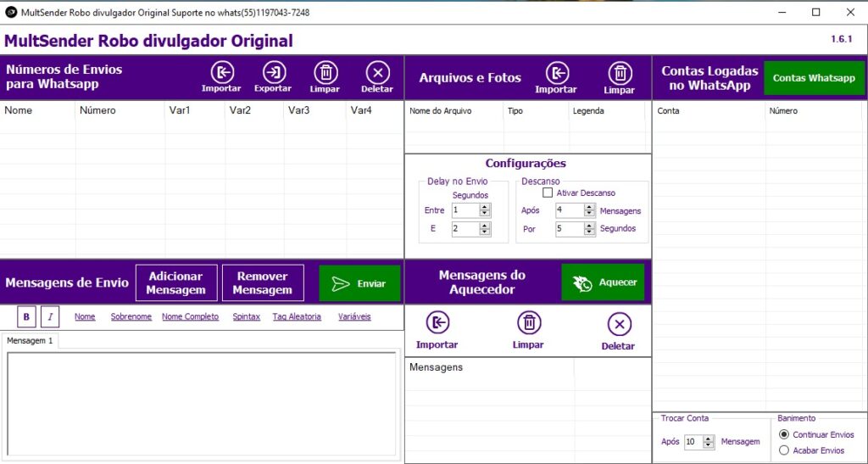
Task: Click the Trocar Conta Após field
Action: click(x=693, y=442)
